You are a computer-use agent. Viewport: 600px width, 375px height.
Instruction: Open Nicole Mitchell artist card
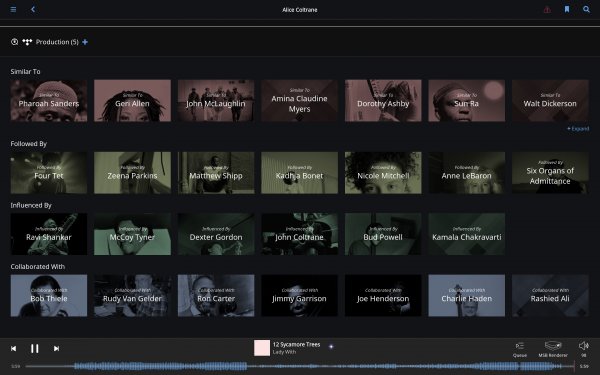pyautogui.click(x=383, y=173)
